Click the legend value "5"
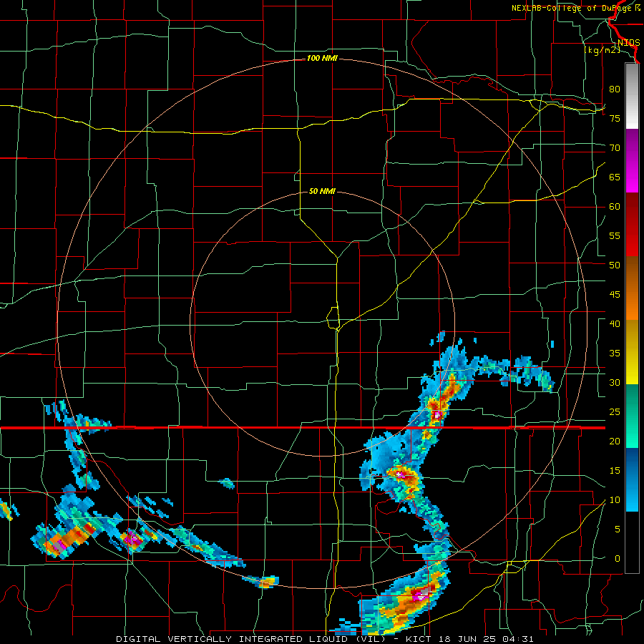This screenshot has height=644, width=644. [618, 530]
